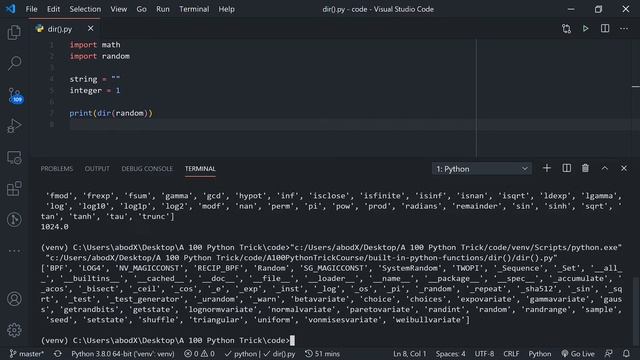Screen dimensions: 640x360
Task: Open the Run and Debug view
Action: pos(14,126)
